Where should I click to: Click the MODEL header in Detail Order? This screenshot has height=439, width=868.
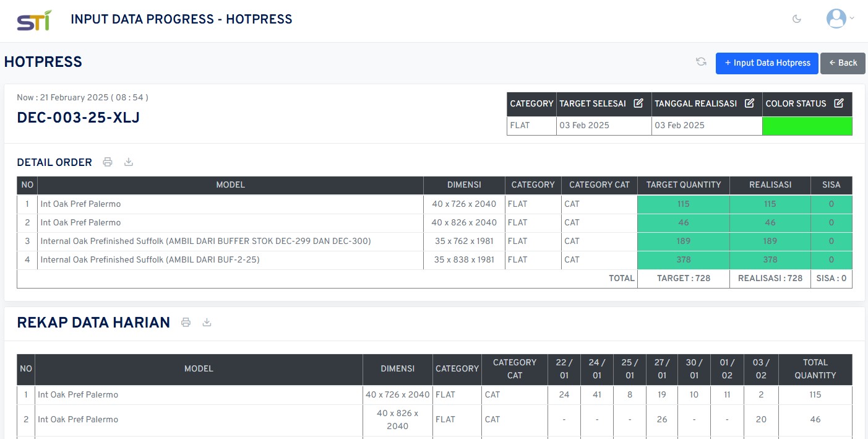coord(230,185)
